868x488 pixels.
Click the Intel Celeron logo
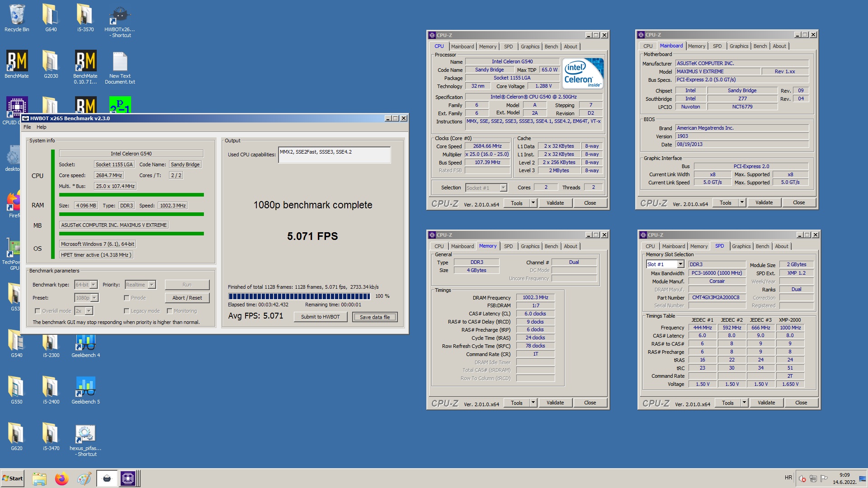point(583,73)
